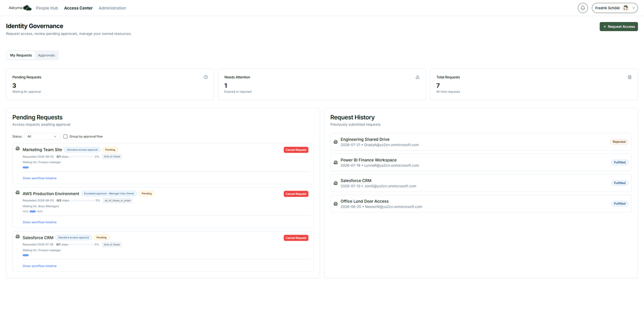Open the Administration menu item
The image size is (644, 314).
pyautogui.click(x=113, y=8)
